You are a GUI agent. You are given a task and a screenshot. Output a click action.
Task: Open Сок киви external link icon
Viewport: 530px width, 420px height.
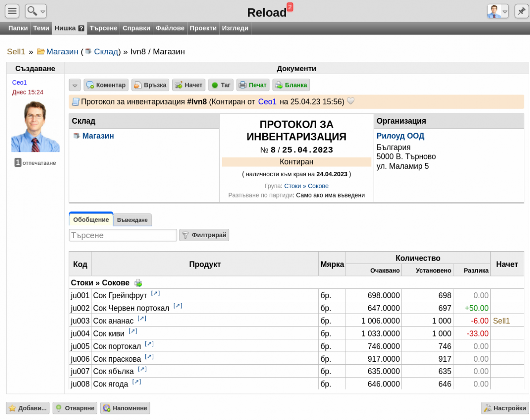point(133,331)
